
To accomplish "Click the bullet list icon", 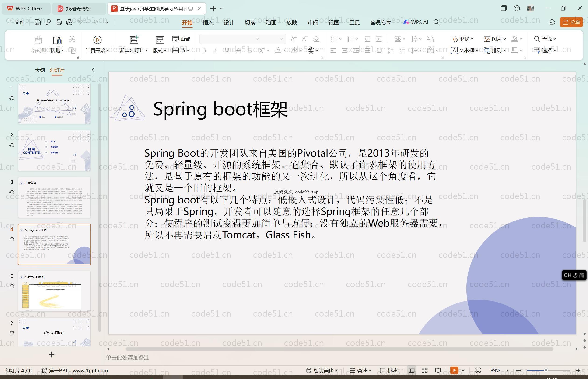I will point(334,39).
